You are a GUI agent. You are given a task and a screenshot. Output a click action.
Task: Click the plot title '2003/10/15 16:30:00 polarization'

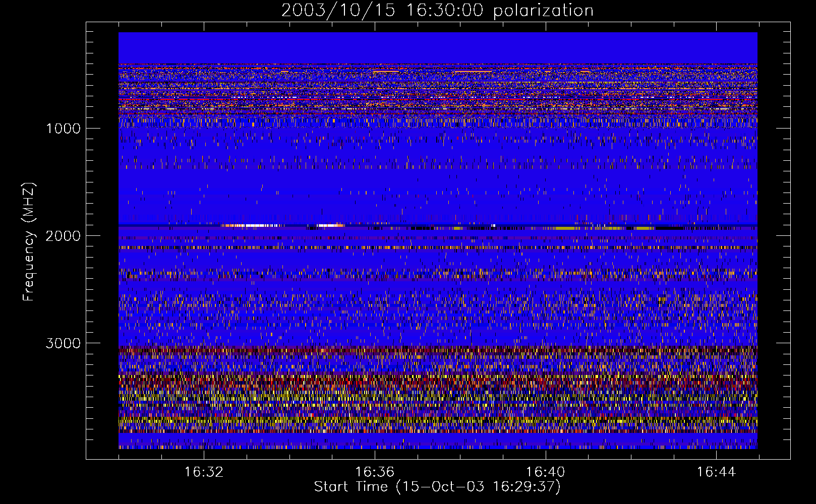coord(437,10)
